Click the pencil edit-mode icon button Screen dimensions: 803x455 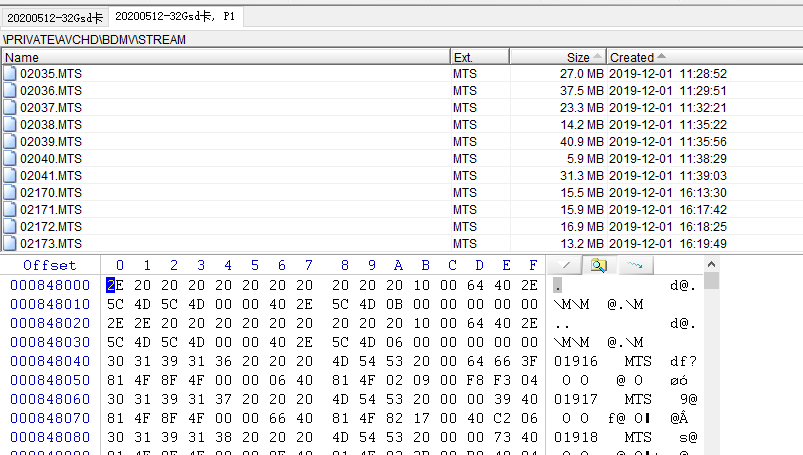(x=564, y=265)
